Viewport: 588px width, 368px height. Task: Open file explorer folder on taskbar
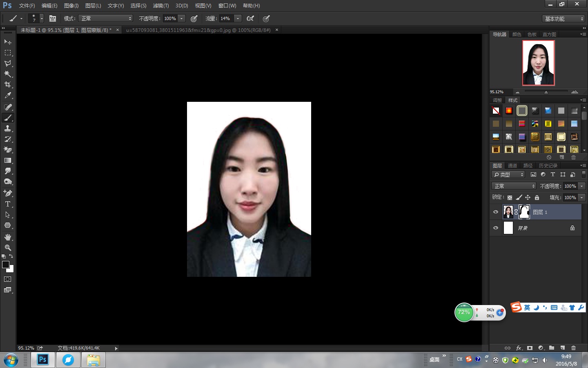pos(94,360)
